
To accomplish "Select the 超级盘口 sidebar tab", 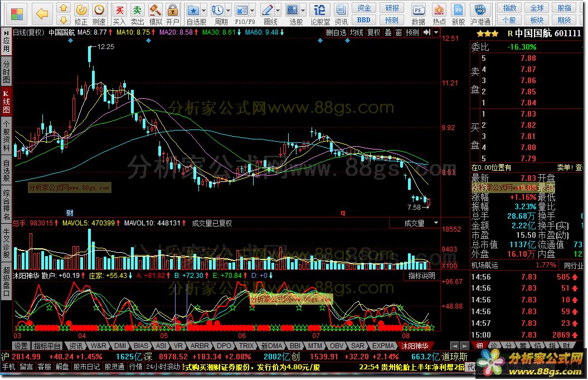I will pos(6,281).
